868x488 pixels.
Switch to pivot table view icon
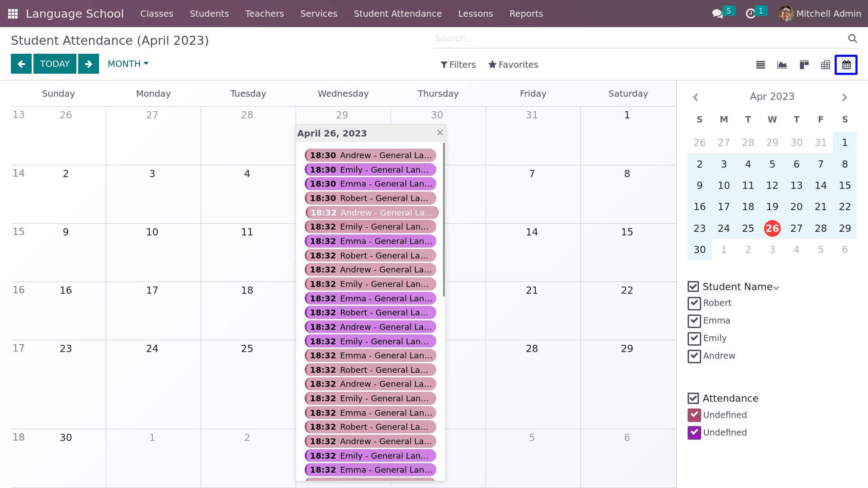(826, 65)
